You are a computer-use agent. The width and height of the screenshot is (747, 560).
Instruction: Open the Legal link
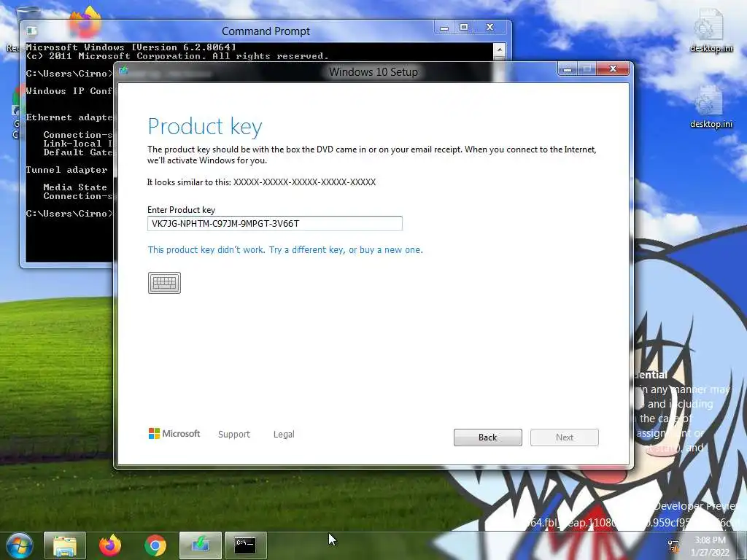(x=284, y=435)
